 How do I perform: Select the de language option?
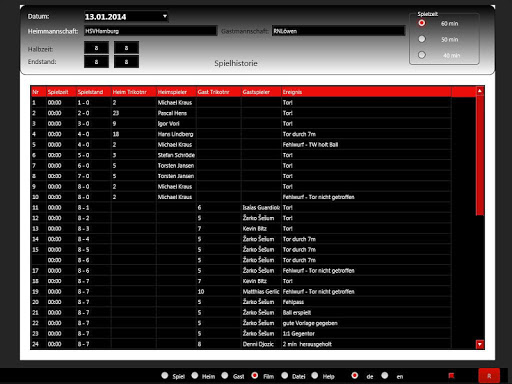[355, 375]
